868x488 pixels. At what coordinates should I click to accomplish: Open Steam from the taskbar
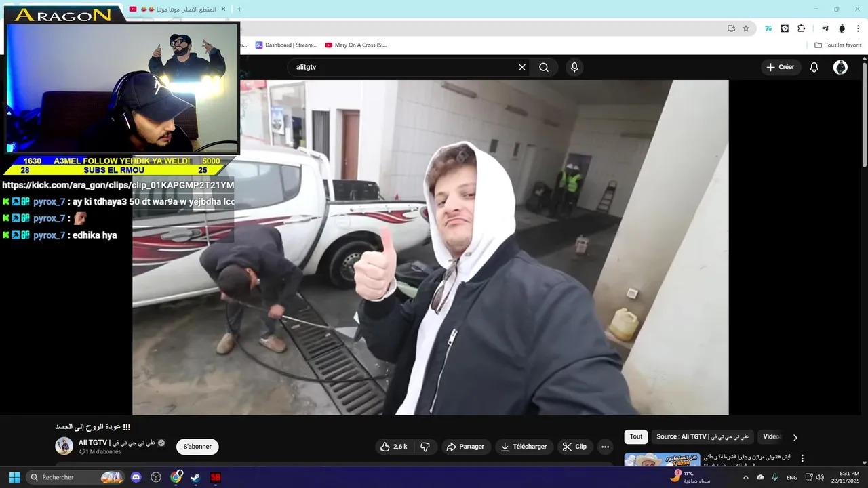pyautogui.click(x=195, y=477)
